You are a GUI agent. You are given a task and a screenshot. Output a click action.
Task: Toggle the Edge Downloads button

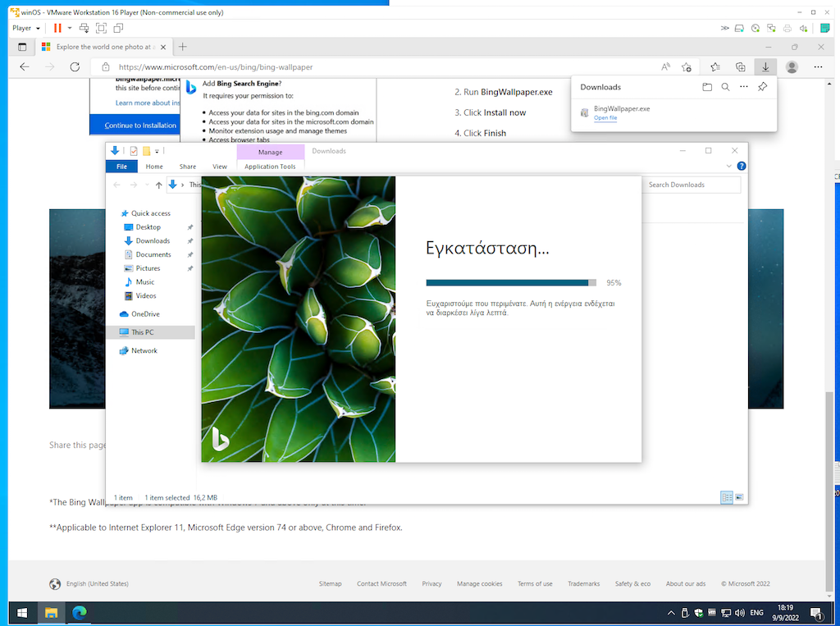coord(765,67)
